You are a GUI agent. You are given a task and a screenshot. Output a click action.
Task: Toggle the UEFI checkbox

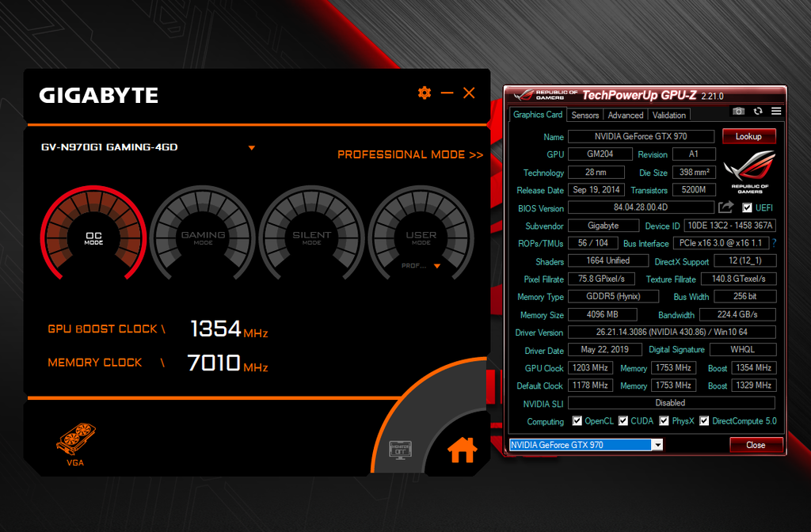747,208
